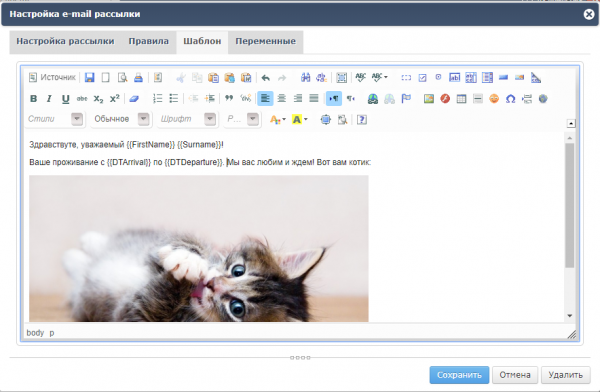
Task: Center align the text
Action: point(282,99)
